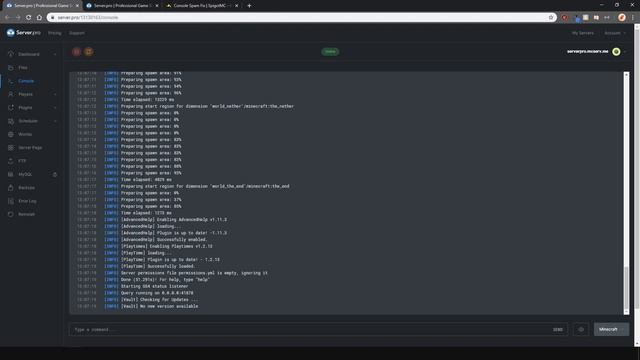Click the console scrollbar down arrow
Viewport: 640px width, 360px height.
pos(626,312)
